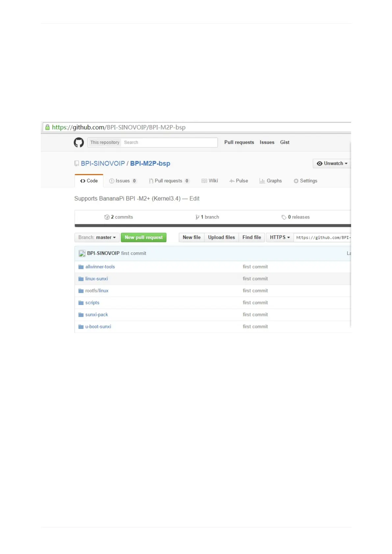Open the BPI-SINOVOIP owner link

103,164
